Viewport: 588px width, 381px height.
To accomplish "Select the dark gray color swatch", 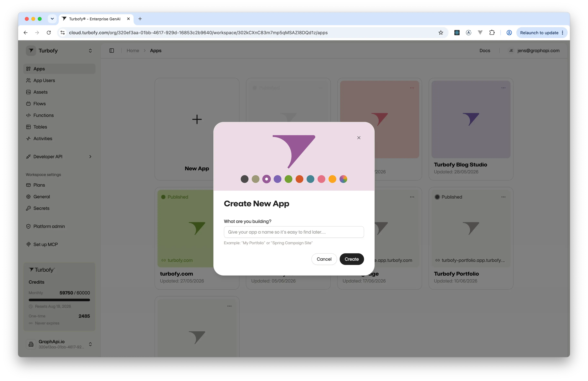I will click(244, 179).
